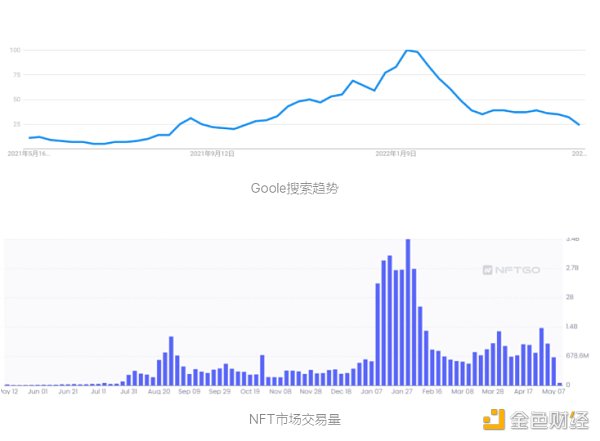600x441 pixels.
Task: Click the 'Feb 16' date label
Action: (432, 391)
